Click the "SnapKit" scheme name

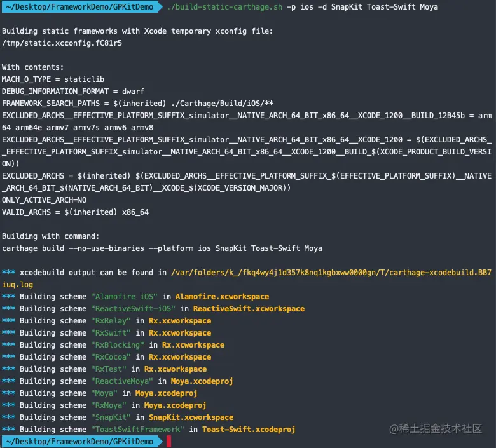(x=111, y=417)
